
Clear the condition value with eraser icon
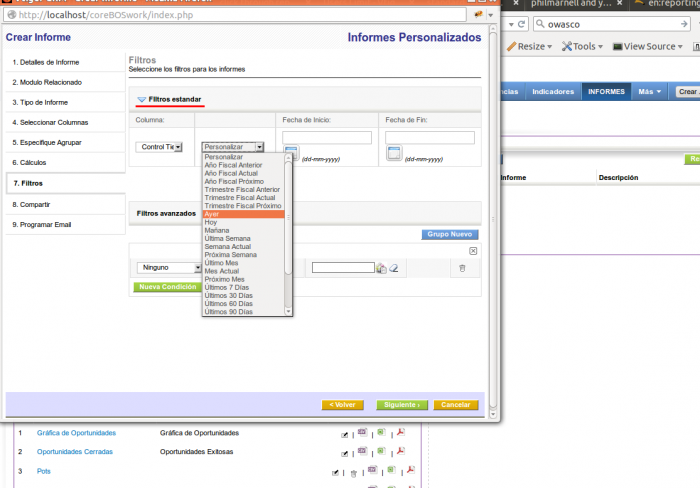(394, 268)
